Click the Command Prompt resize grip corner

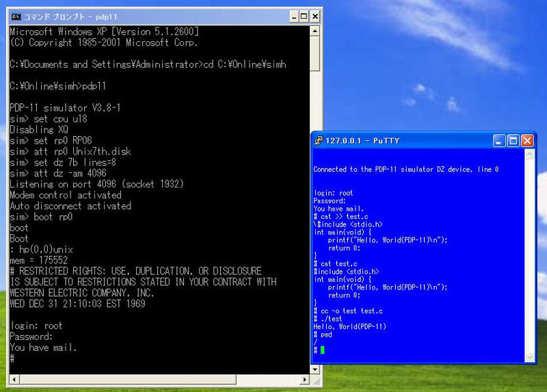316,380
